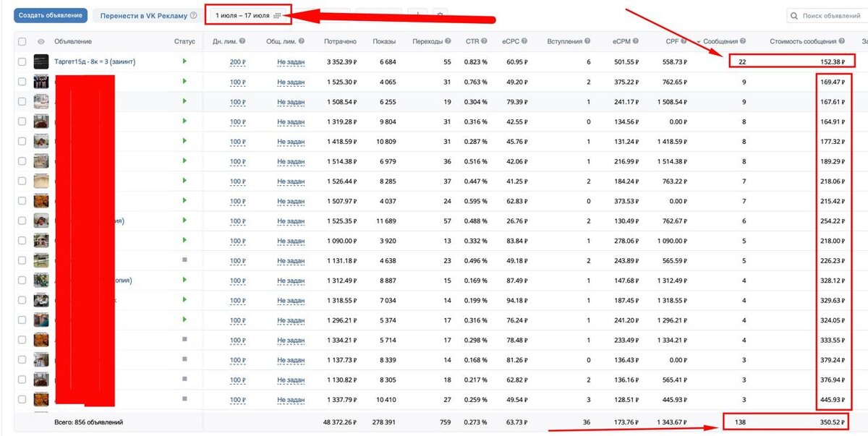Click the Создать объявление button

51,15
